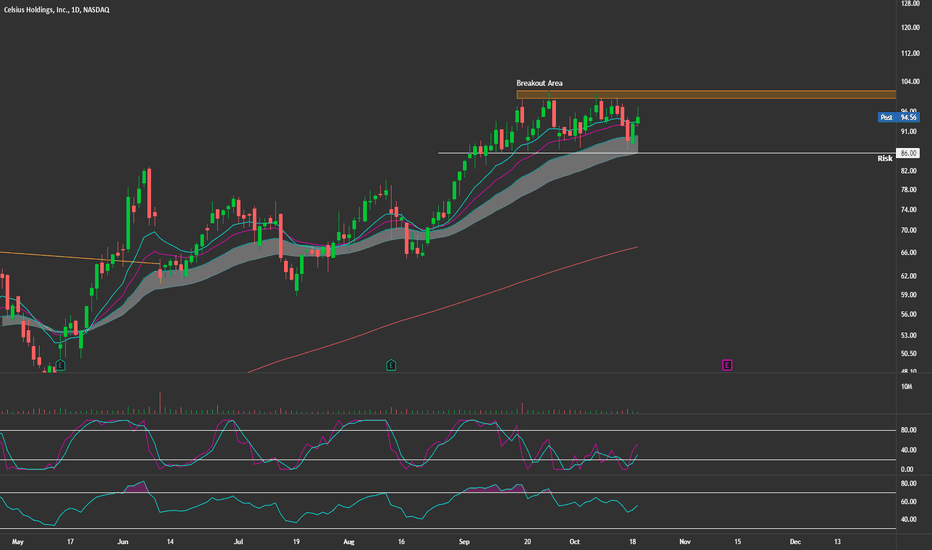This screenshot has width=932, height=550.
Task: Select the 86.00 horizontal line price label
Action: pos(908,153)
